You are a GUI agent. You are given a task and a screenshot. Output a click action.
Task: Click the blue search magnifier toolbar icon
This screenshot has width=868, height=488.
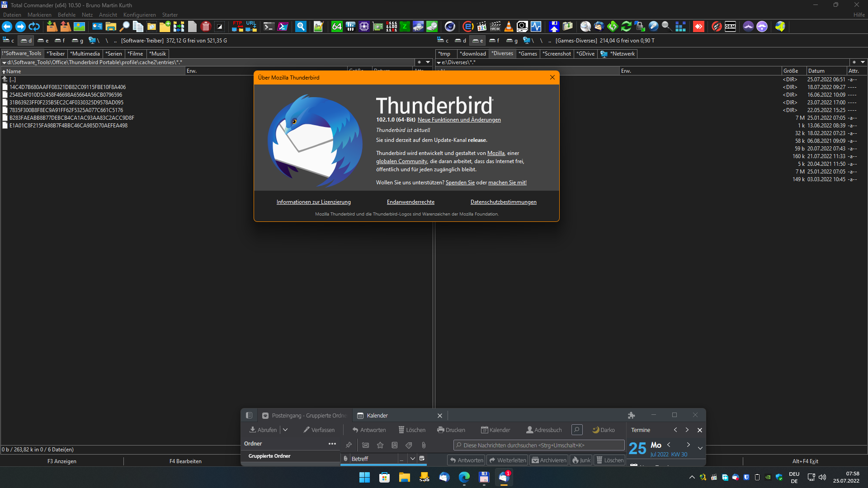[x=301, y=27]
